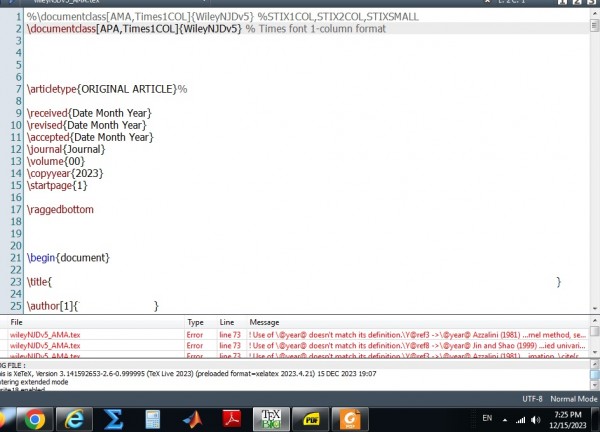Open the blue Sigma app in taskbar
This screenshot has width=600, height=432.
[113, 418]
